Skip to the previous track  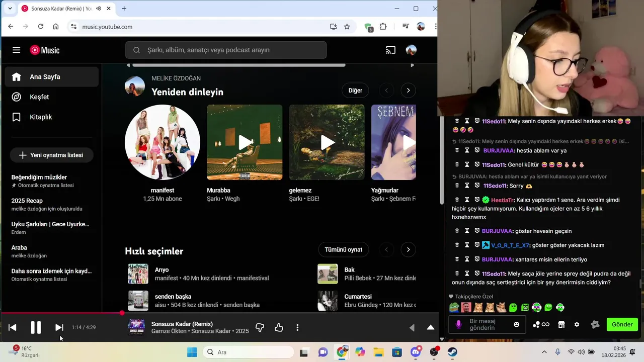tap(13, 327)
